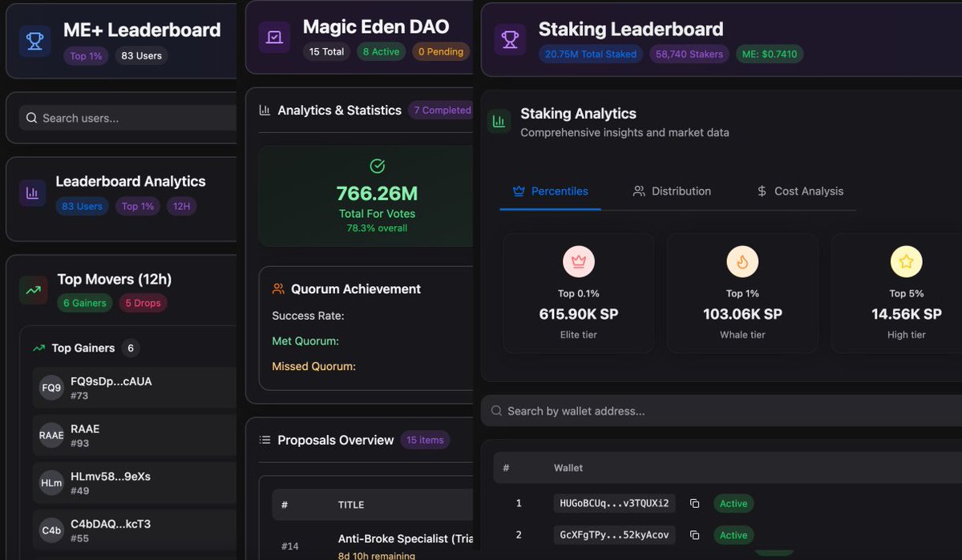Open the Top 1% Whale tier card

742,293
